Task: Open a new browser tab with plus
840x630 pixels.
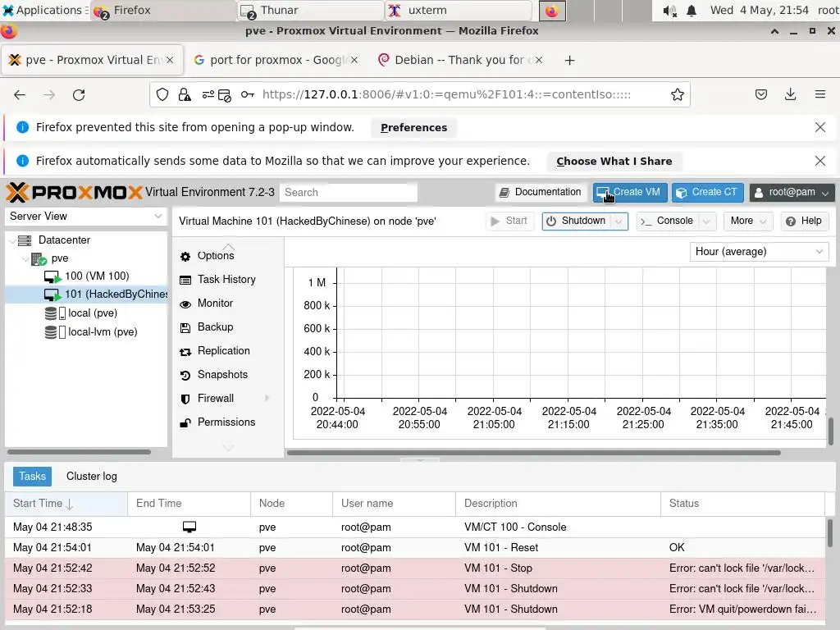Action: (x=569, y=60)
